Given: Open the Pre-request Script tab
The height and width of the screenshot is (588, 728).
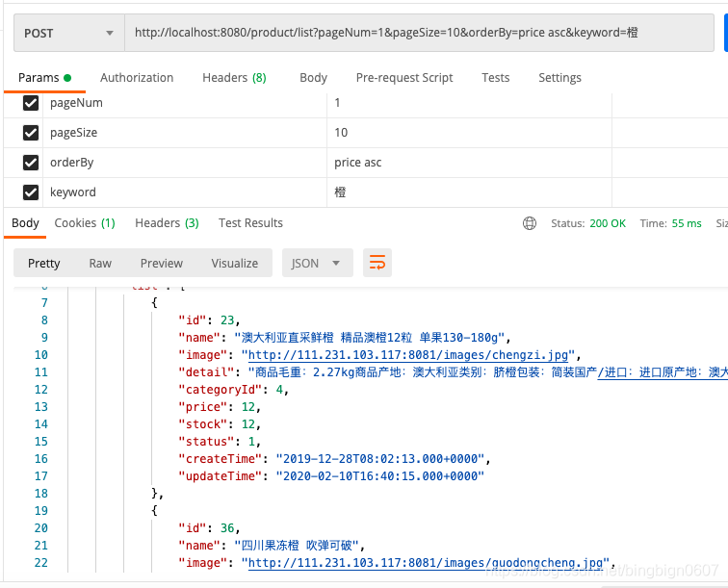Looking at the screenshot, I should tap(404, 78).
